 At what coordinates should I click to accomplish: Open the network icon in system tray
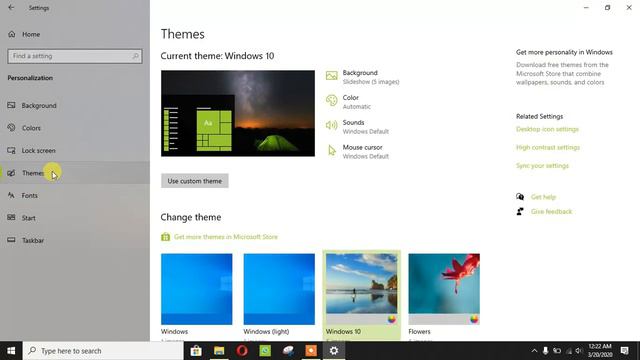click(568, 351)
